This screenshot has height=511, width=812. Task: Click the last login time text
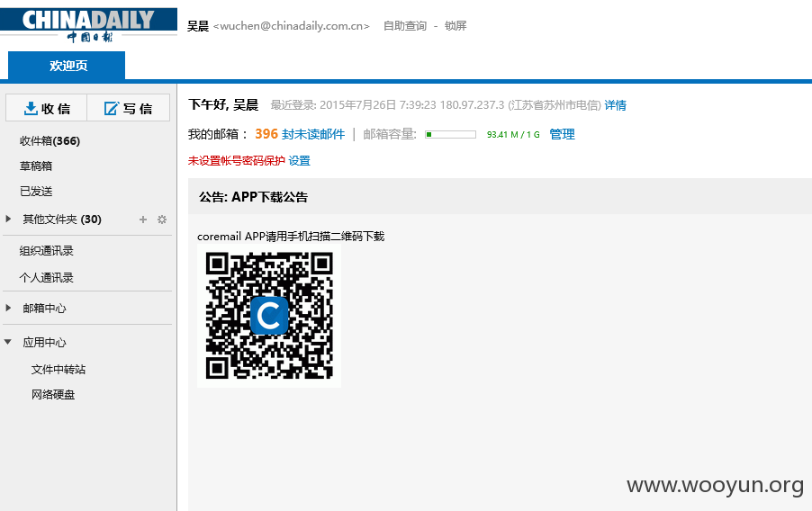tap(436, 105)
